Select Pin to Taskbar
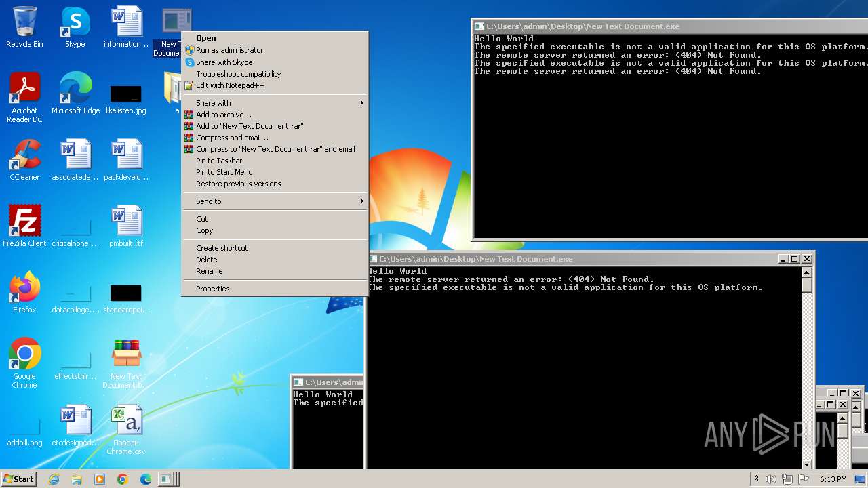Viewport: 868px width, 488px height. [x=275, y=161]
